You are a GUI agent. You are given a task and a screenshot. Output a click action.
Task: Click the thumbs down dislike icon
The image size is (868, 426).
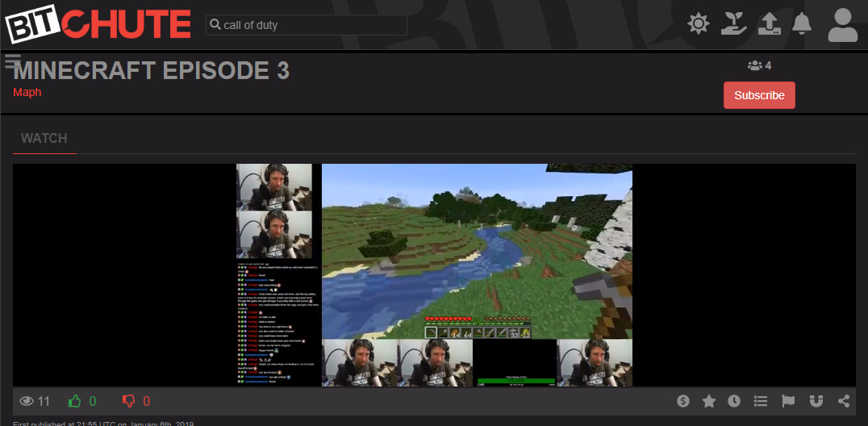[129, 401]
